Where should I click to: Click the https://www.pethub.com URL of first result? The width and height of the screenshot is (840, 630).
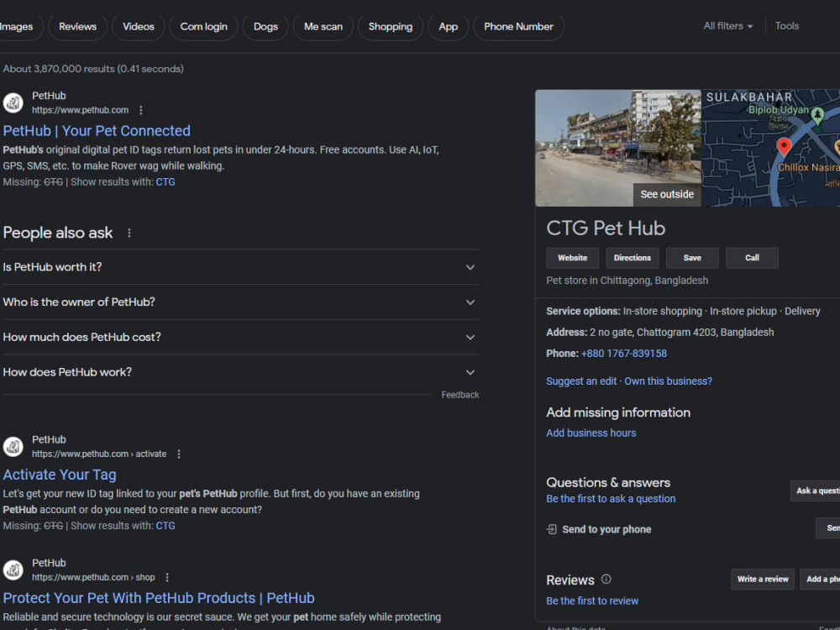point(80,110)
